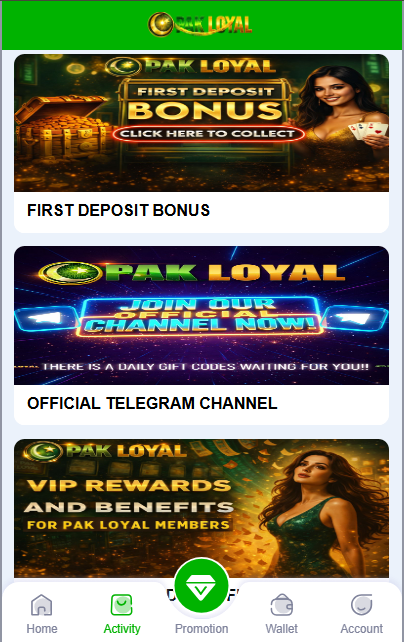Click 'Join our official channel now' button
Viewport: 404px width, 642px height.
pos(199,316)
